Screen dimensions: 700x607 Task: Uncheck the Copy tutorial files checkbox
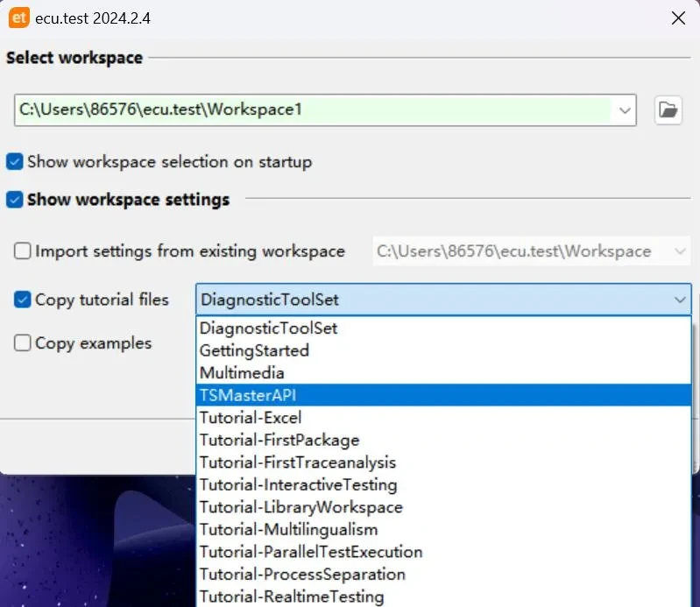click(23, 300)
